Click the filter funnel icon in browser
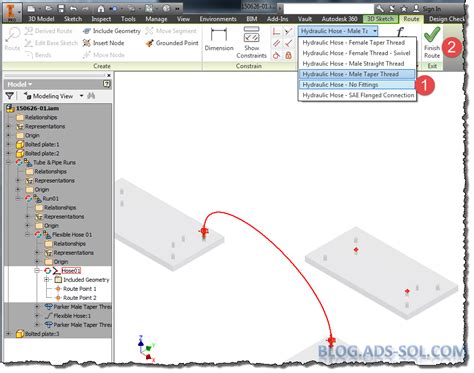Viewport: 474px width, 373px height. coord(10,96)
